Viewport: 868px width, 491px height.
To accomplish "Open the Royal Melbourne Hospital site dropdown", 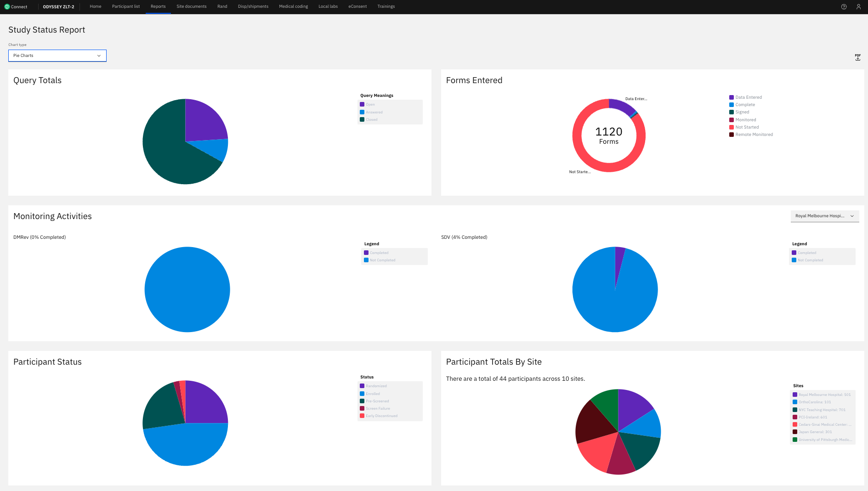I will [825, 216].
